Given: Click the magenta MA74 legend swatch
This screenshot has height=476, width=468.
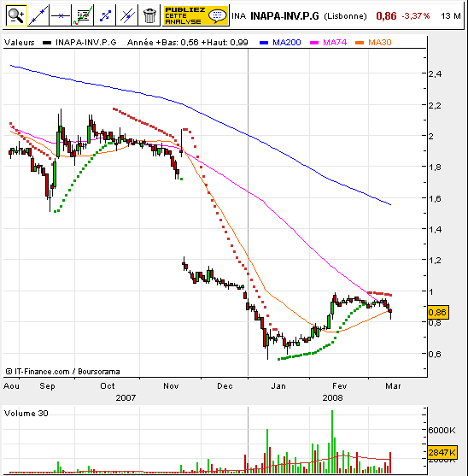Looking at the screenshot, I should (x=314, y=43).
